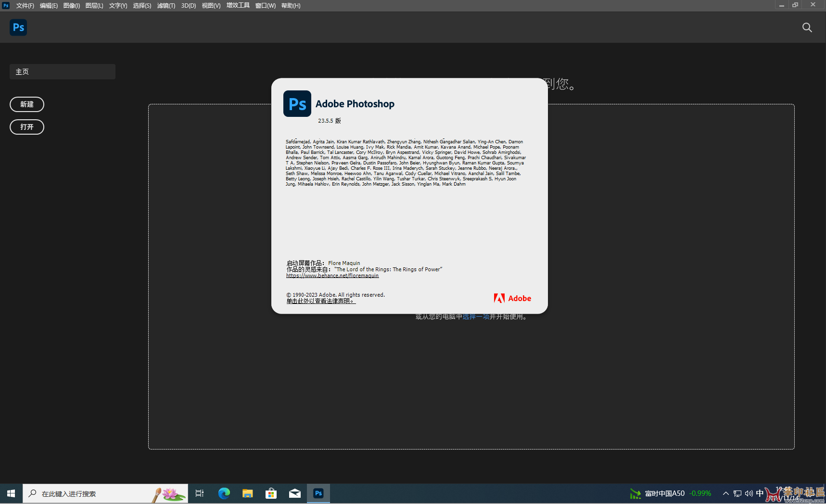826x504 pixels.
Task: Open the 滤镜(T) menu
Action: 166,6
